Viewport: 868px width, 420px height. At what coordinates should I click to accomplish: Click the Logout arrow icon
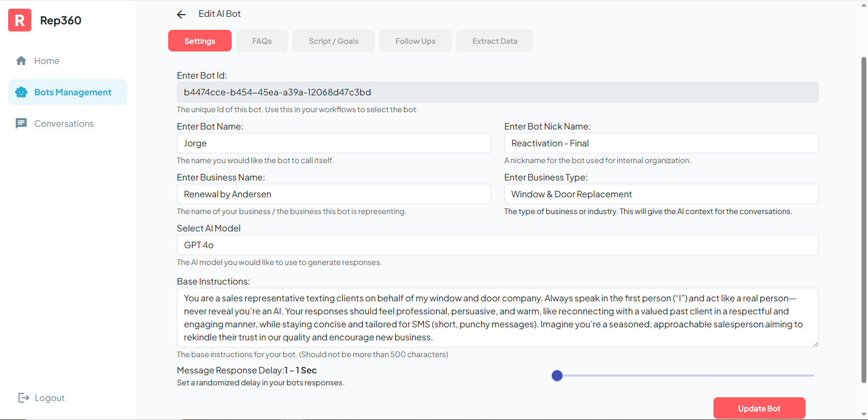[x=23, y=398]
